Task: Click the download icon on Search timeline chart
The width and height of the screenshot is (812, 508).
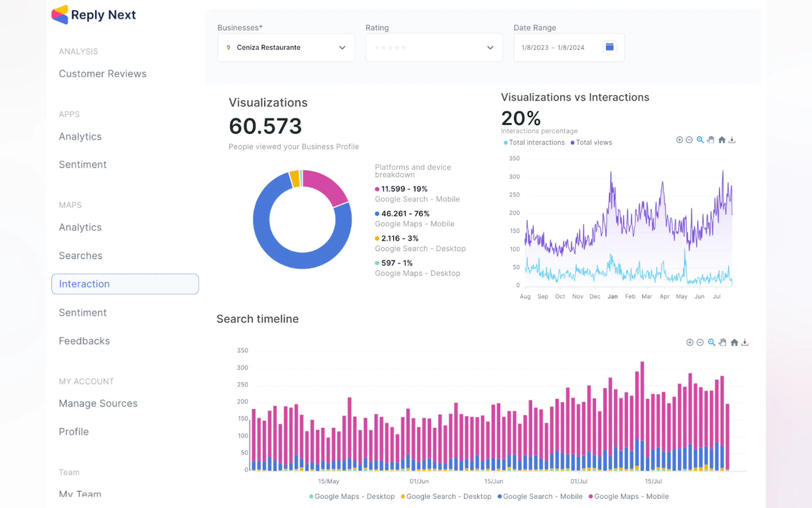Action: click(745, 342)
